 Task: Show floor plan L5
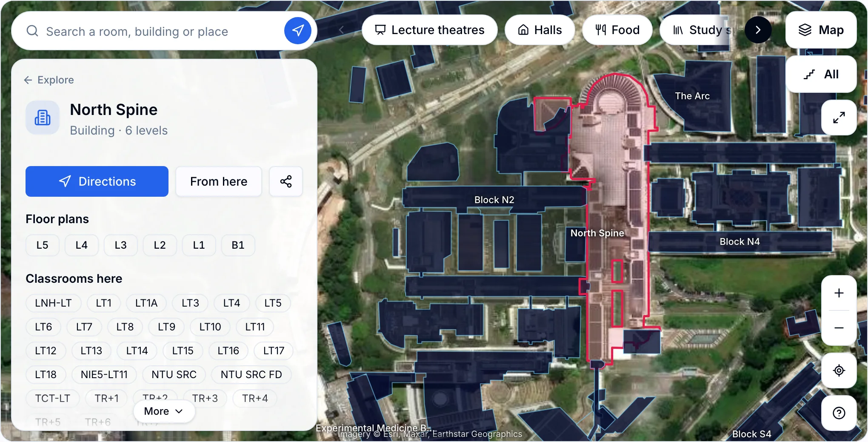tap(42, 245)
